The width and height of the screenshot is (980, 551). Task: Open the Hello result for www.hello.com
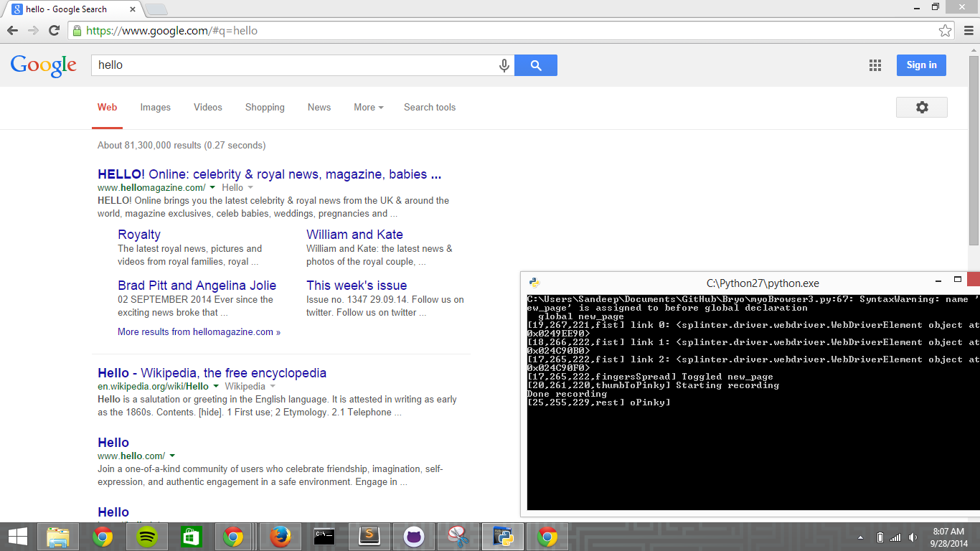[113, 443]
